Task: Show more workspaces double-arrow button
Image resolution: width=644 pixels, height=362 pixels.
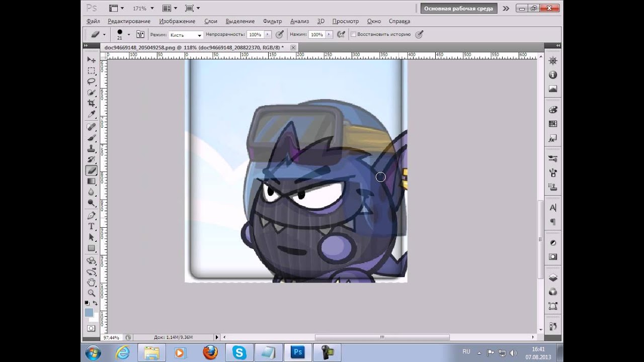Action: click(x=506, y=9)
